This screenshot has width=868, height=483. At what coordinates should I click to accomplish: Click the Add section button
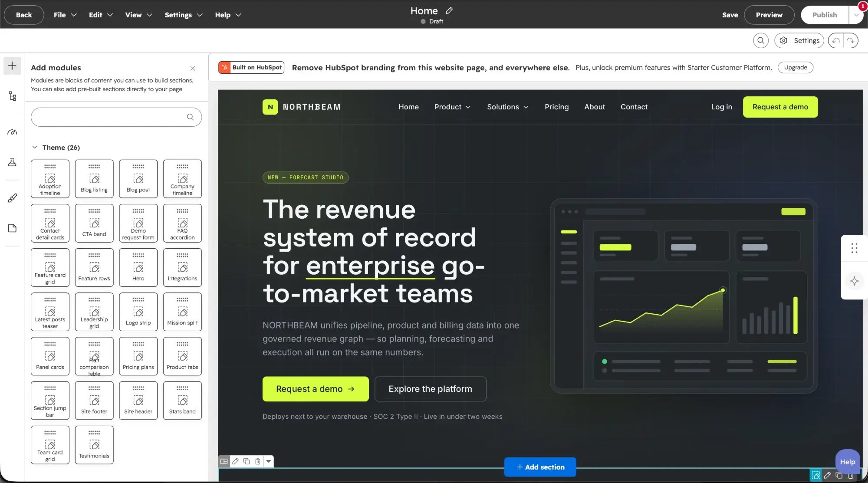tap(540, 467)
